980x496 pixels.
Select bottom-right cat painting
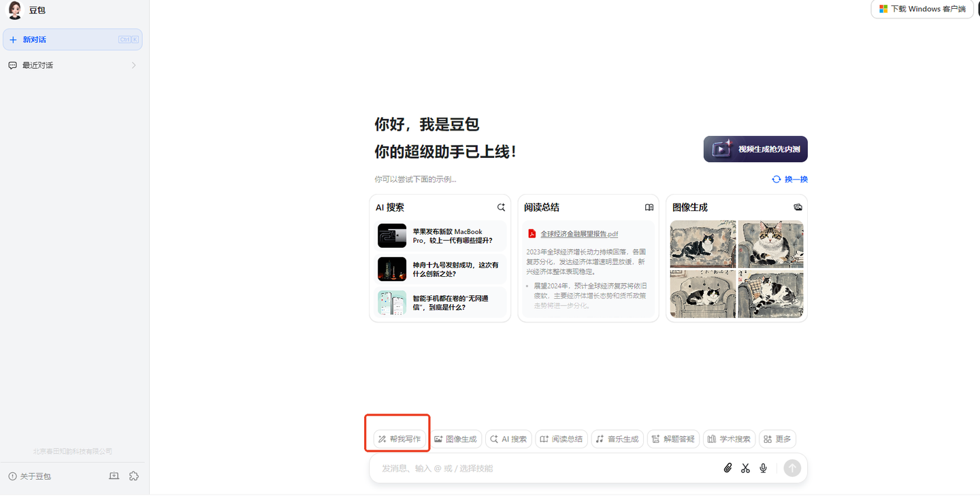[770, 294]
